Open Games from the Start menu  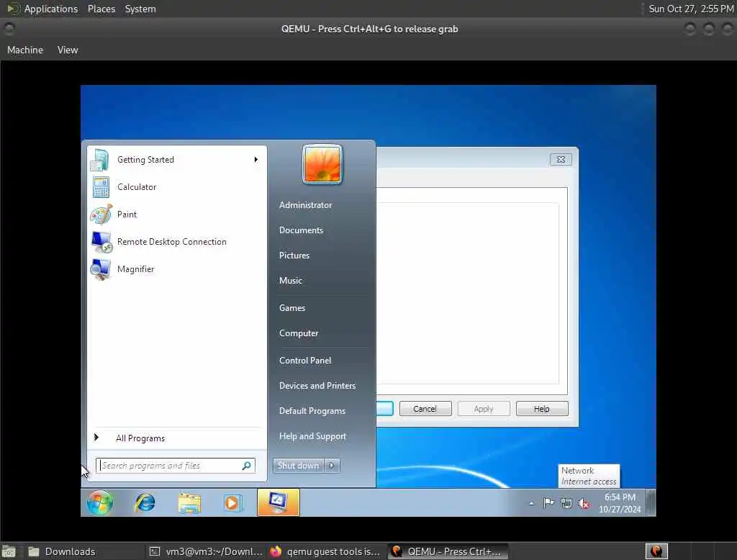pyautogui.click(x=292, y=308)
